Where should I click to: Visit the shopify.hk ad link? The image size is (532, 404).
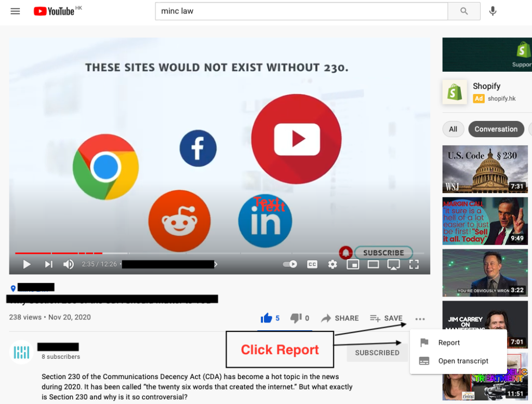click(x=501, y=99)
